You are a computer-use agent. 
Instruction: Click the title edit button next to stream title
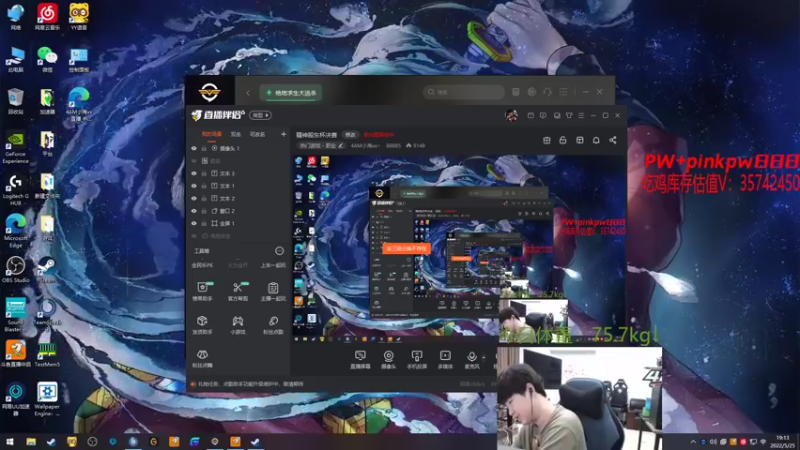(350, 135)
